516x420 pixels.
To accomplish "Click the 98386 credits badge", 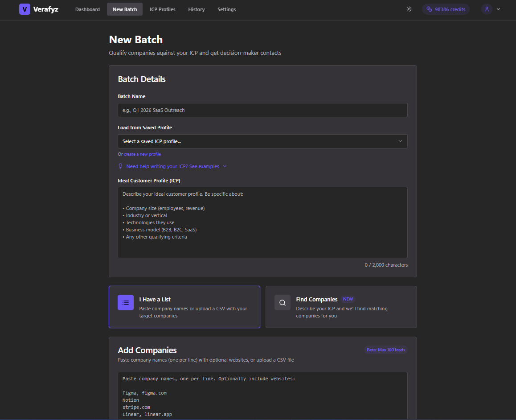I will click(446, 9).
